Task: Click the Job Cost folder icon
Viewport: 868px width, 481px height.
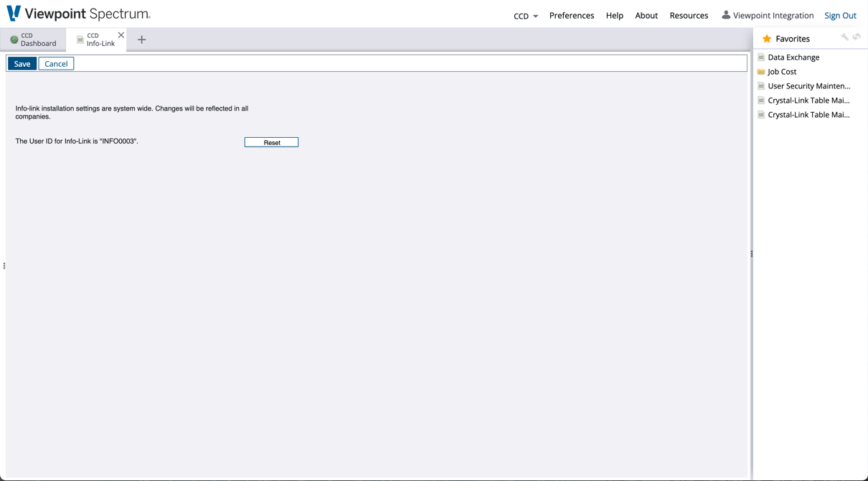Action: pos(761,72)
